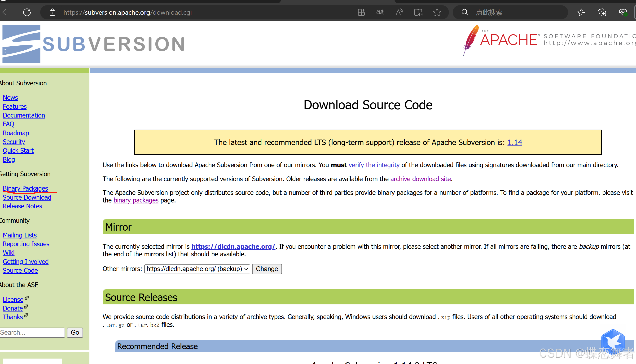Click the site padlock security icon
The width and height of the screenshot is (636, 364).
coord(52,12)
